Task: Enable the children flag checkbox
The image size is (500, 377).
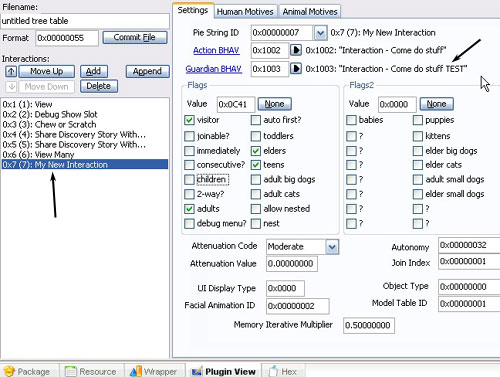Action: (x=189, y=179)
